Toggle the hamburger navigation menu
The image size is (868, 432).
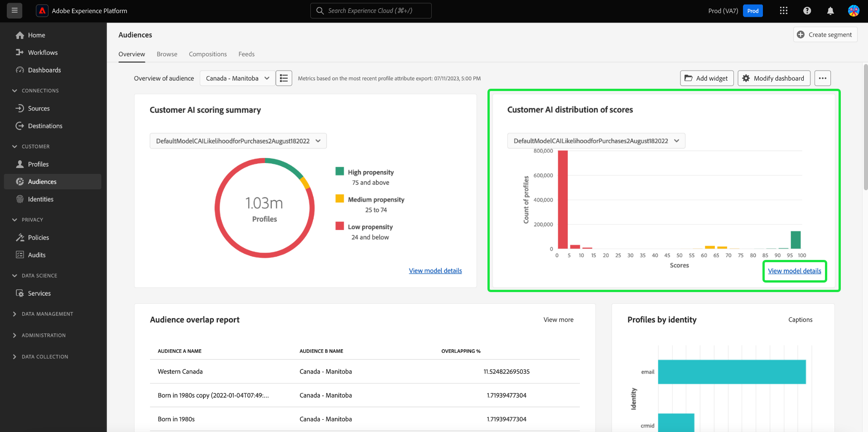[x=14, y=10]
